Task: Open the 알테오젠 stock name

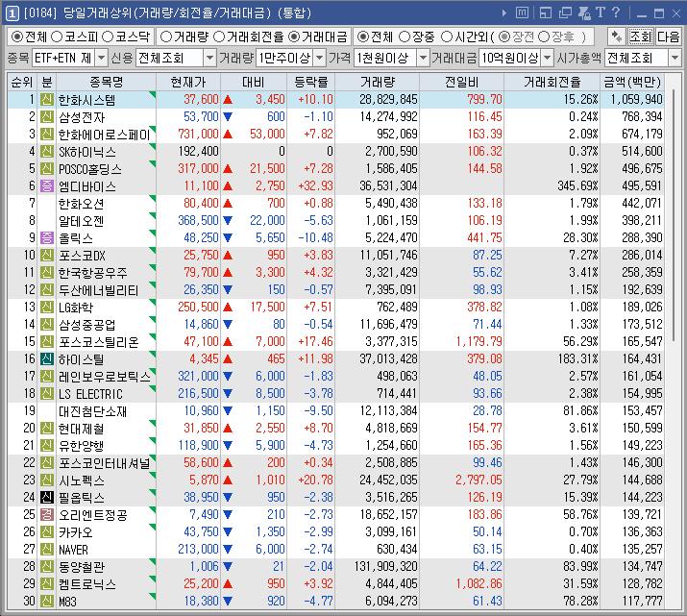Action: pos(81,220)
